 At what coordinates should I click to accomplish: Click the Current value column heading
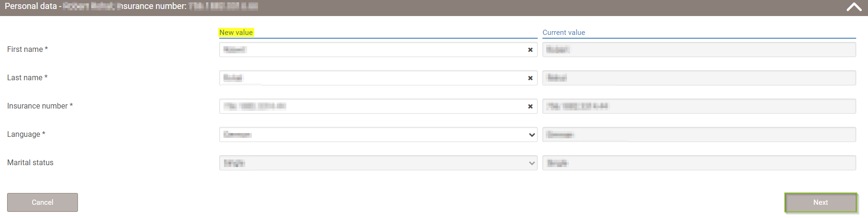pos(564,33)
